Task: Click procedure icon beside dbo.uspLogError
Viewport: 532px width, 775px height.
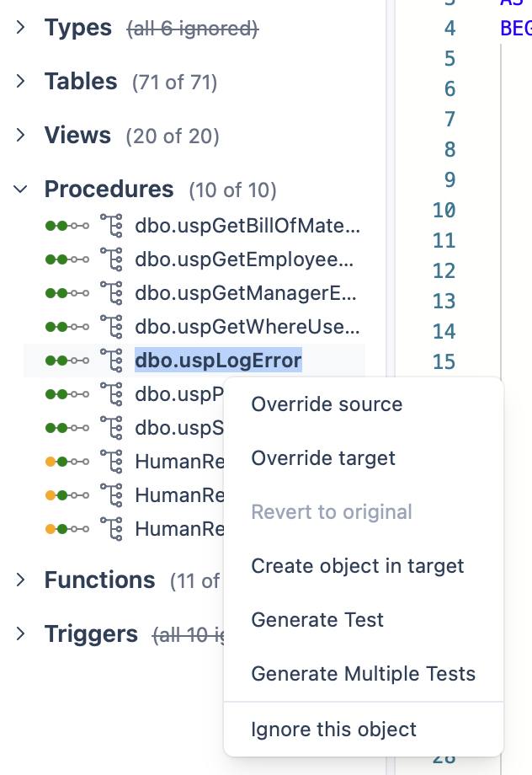Action: 111,361
